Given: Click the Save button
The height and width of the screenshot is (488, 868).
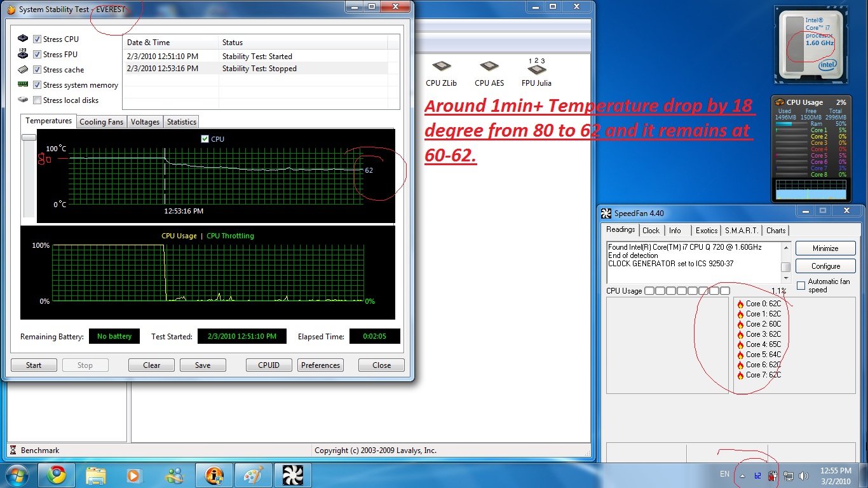Looking at the screenshot, I should coord(203,365).
